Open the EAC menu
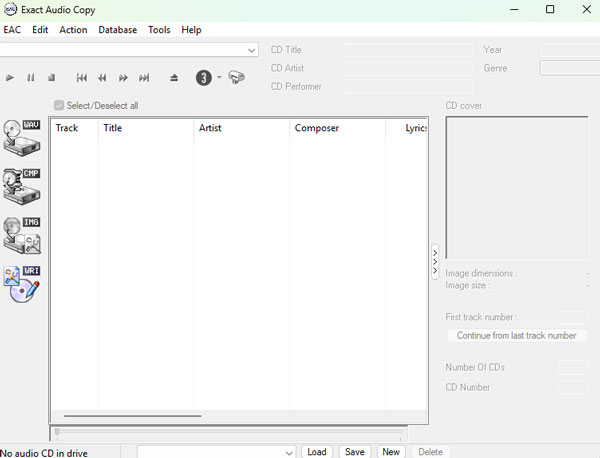Image resolution: width=600 pixels, height=458 pixels. click(12, 30)
